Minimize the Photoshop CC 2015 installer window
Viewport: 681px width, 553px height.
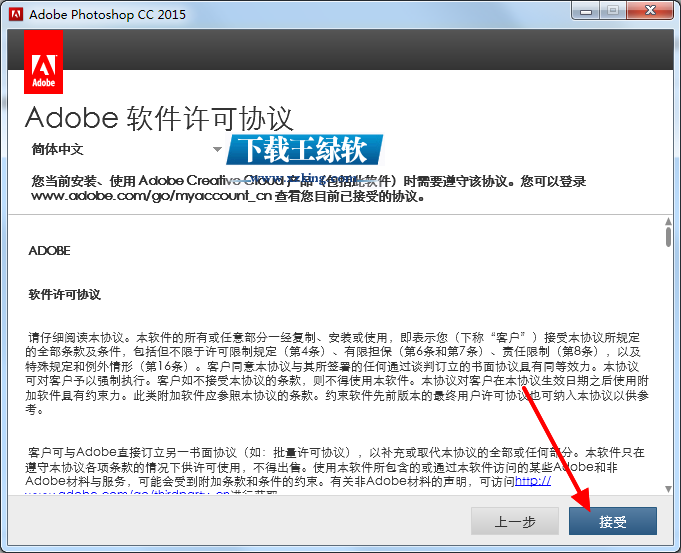click(x=586, y=11)
